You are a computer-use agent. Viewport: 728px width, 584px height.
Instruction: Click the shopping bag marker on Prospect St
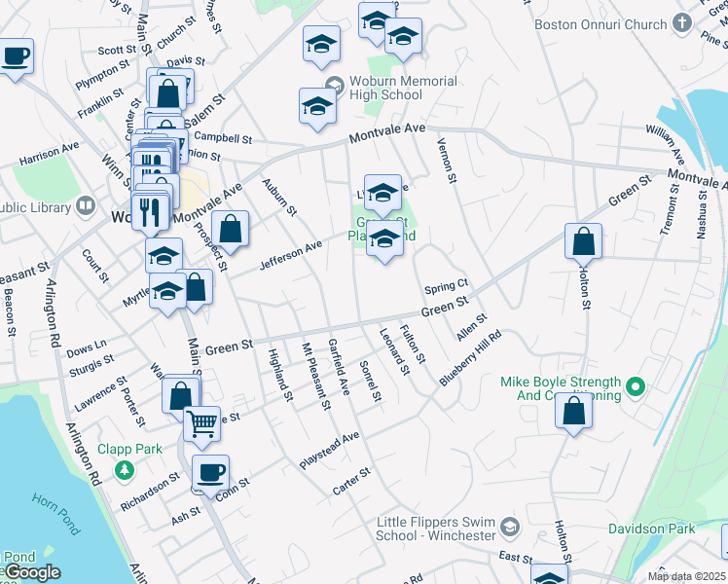231,232
